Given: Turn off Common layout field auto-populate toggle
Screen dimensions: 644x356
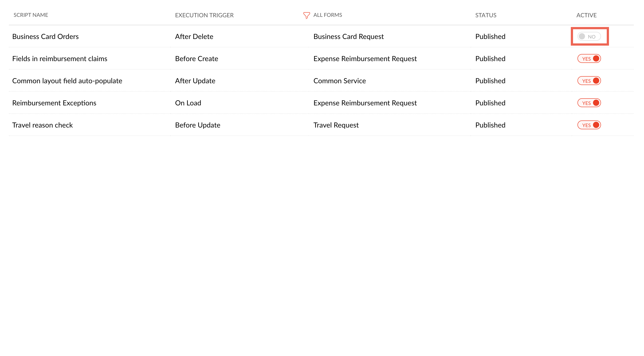Looking at the screenshot, I should [x=589, y=81].
